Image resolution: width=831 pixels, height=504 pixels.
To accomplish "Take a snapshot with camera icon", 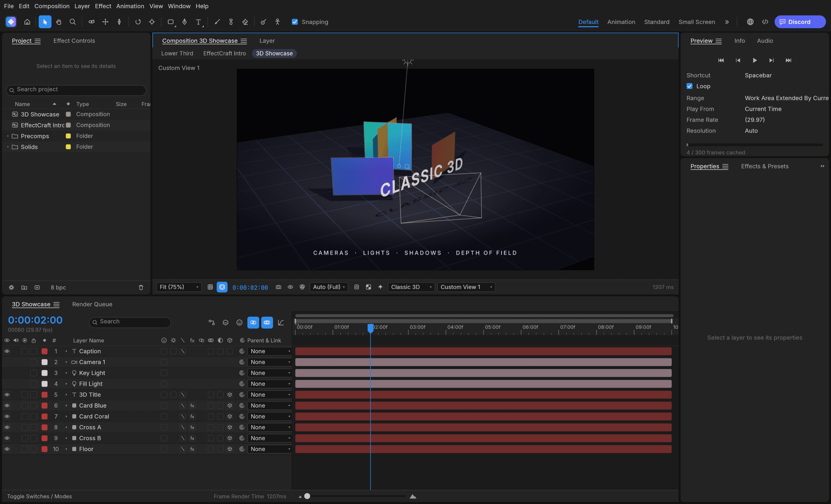I will 278,287.
